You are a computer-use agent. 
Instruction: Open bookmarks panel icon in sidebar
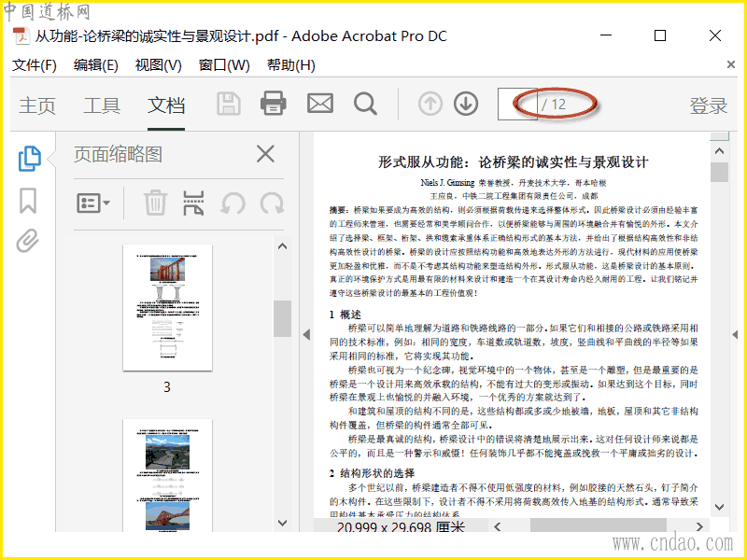pos(28,201)
